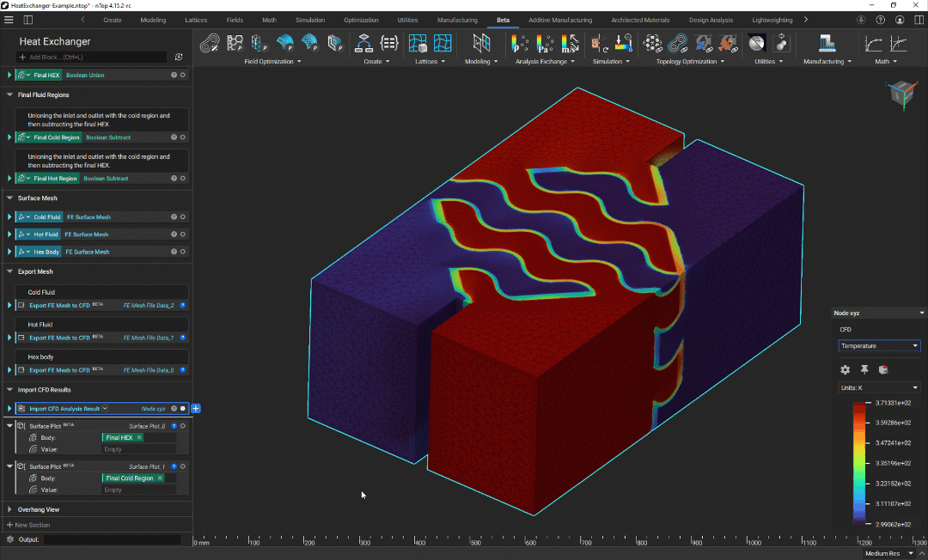Open the Temperature result dropdown
928x560 pixels.
click(879, 346)
